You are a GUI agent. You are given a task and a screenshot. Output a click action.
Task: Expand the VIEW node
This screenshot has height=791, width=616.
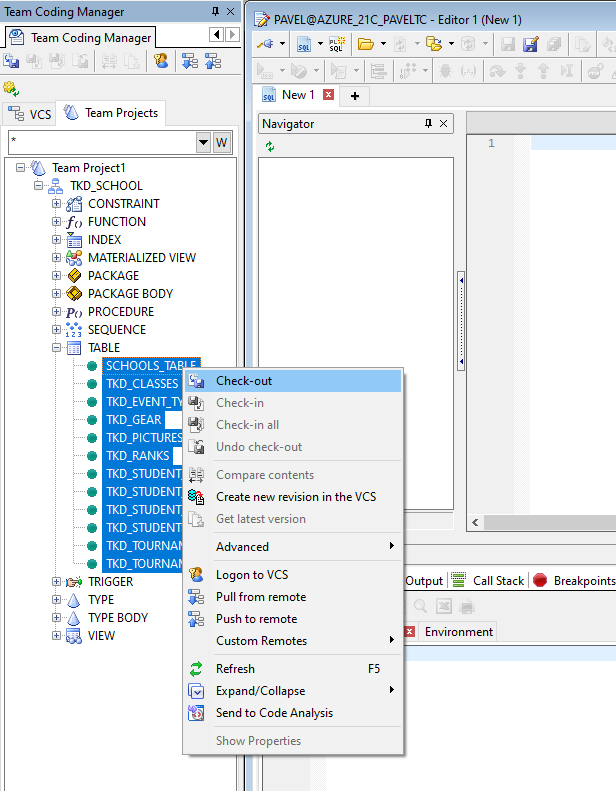point(57,636)
